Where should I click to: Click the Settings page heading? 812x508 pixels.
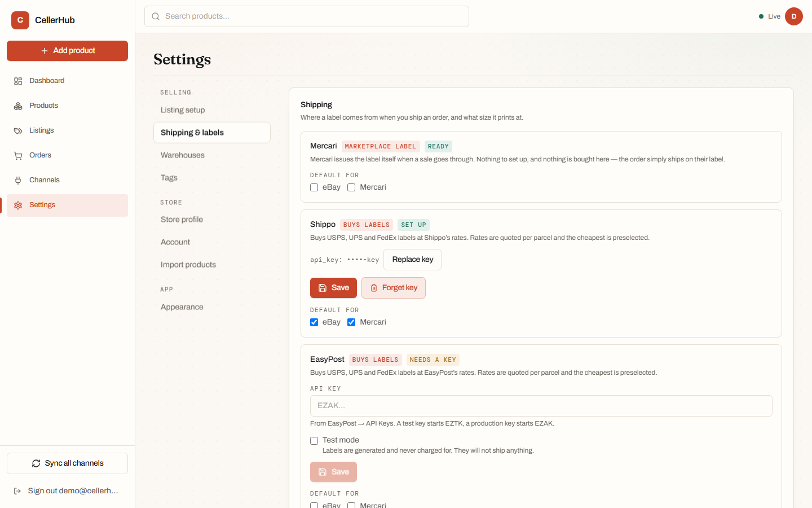click(182, 59)
